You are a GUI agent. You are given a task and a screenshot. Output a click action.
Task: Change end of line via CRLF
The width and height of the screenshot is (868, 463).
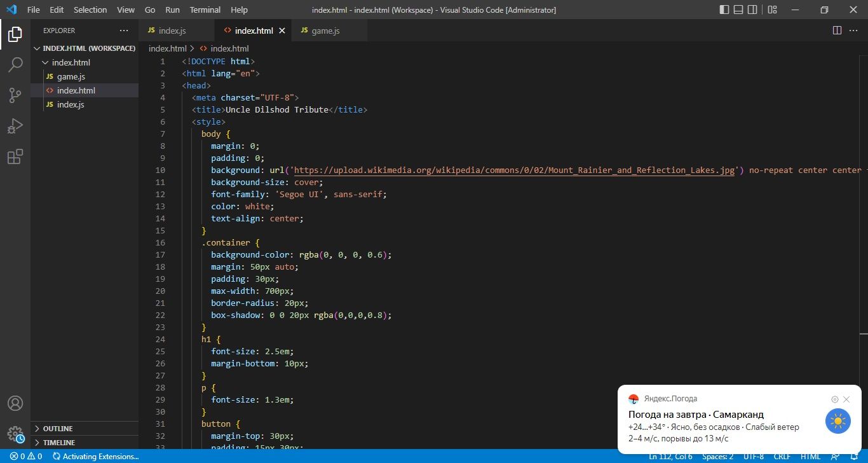782,457
